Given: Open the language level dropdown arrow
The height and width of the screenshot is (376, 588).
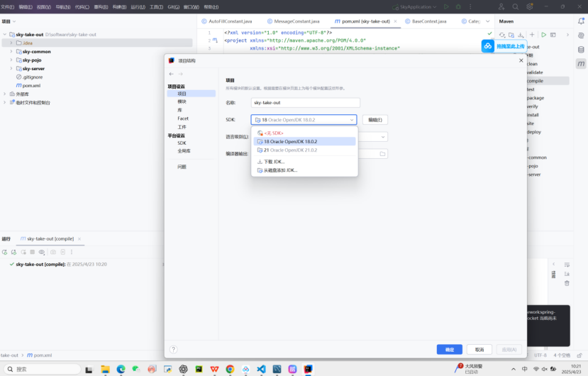Looking at the screenshot, I should [x=383, y=137].
